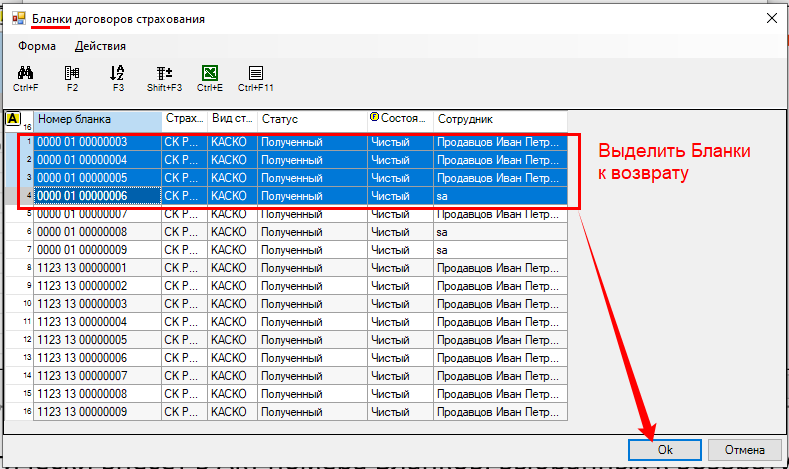Screen dimensions: 789x469
Task: Select the row with blank 0000 01 00000007
Action: pyautogui.click(x=97, y=214)
